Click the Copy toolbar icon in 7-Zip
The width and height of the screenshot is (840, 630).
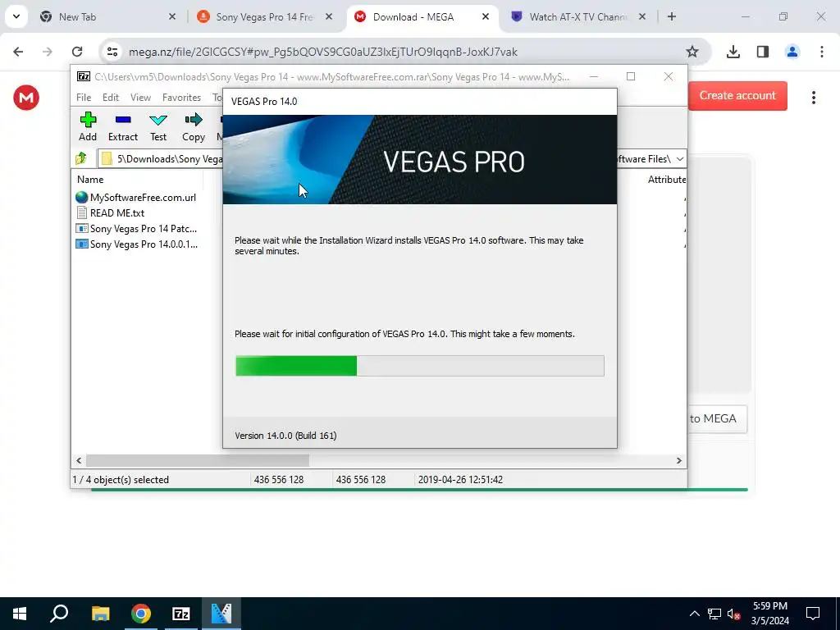(x=194, y=127)
